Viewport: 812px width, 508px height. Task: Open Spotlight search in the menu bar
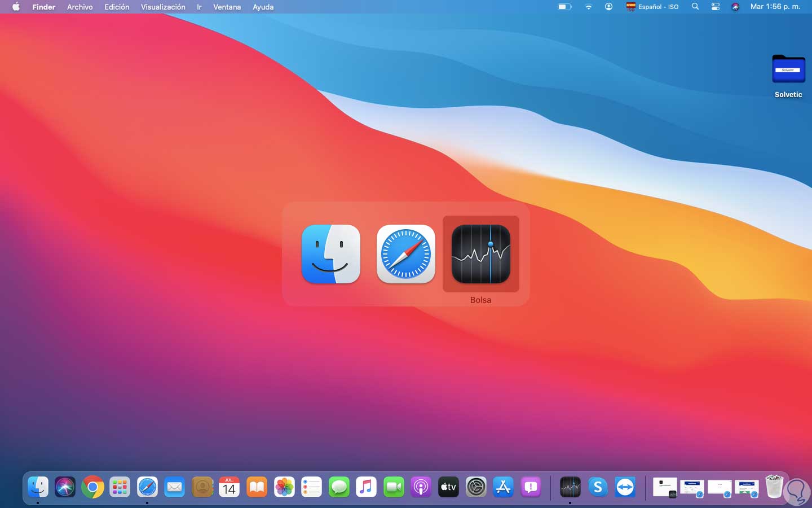(695, 7)
